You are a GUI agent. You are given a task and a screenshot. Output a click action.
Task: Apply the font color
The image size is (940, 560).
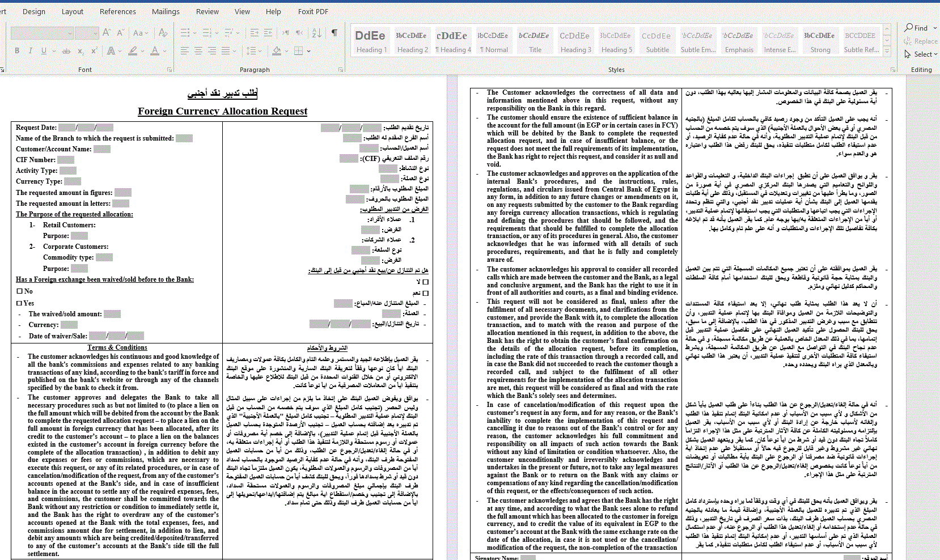point(155,51)
